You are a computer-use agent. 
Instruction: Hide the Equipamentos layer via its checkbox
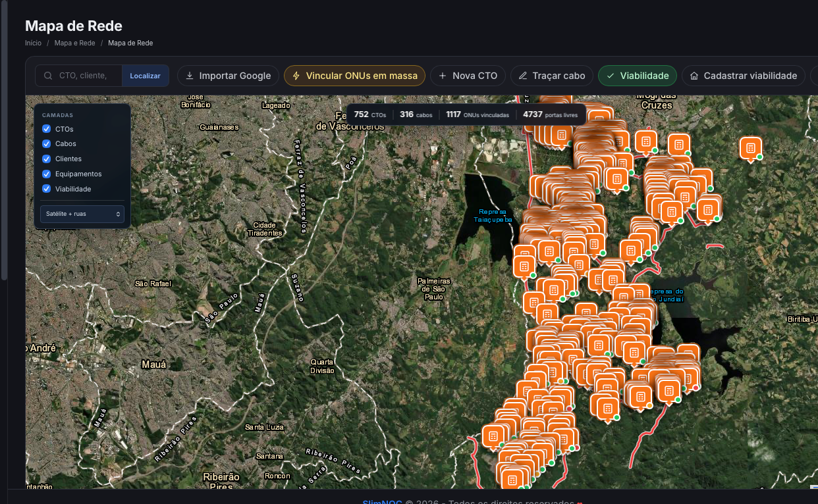tap(47, 174)
